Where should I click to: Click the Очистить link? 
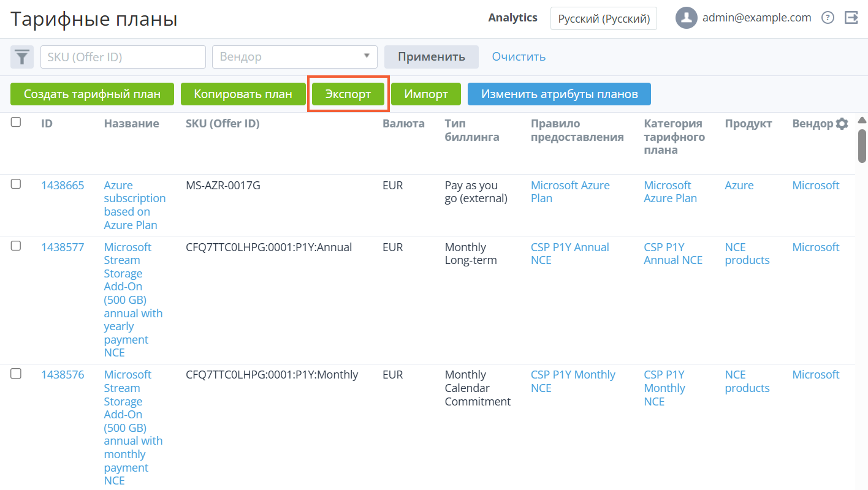519,57
